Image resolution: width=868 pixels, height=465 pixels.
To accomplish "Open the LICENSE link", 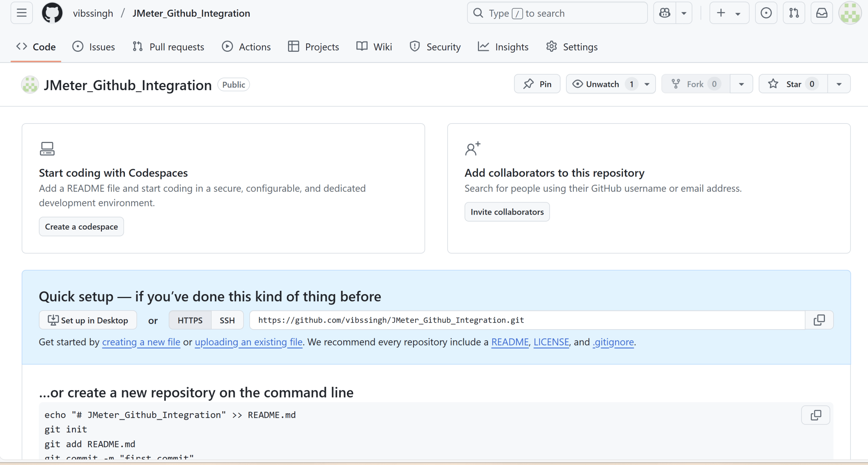I will point(551,342).
